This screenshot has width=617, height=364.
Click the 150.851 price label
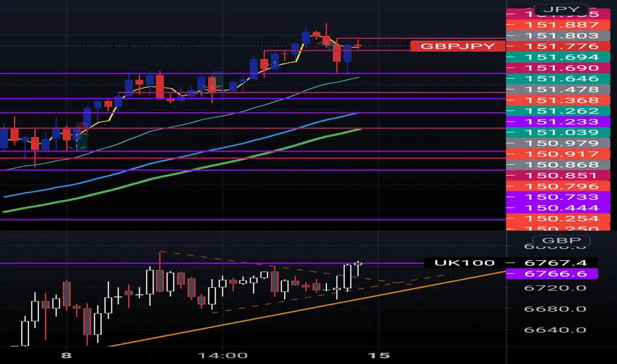pos(558,175)
